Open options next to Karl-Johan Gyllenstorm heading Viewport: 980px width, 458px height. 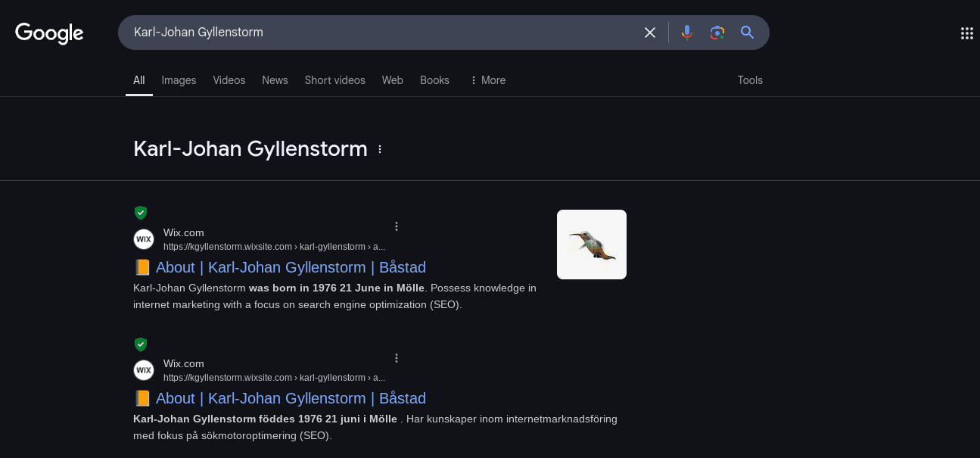click(380, 149)
